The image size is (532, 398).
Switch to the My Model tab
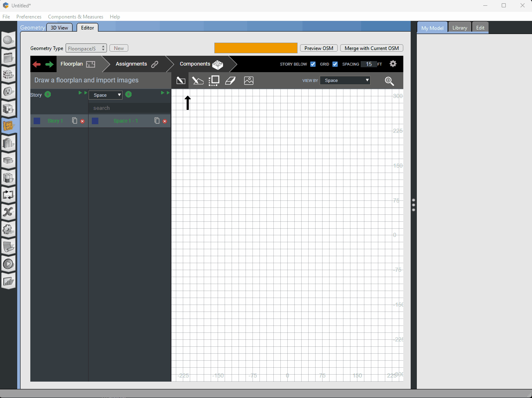pos(432,28)
